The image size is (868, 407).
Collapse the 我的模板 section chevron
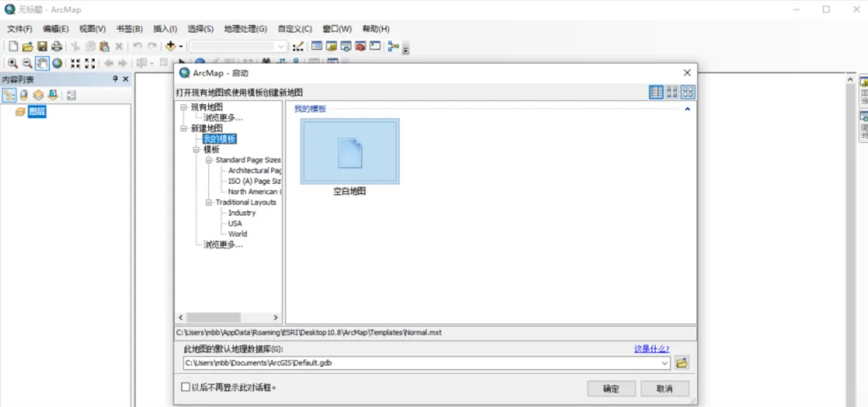click(687, 109)
